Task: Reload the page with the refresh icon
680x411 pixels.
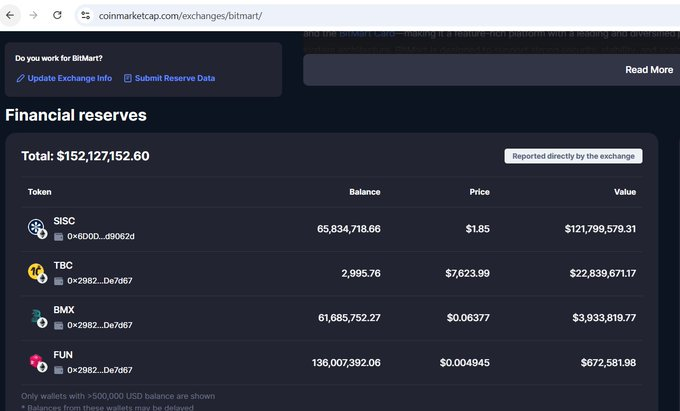Action: point(57,16)
